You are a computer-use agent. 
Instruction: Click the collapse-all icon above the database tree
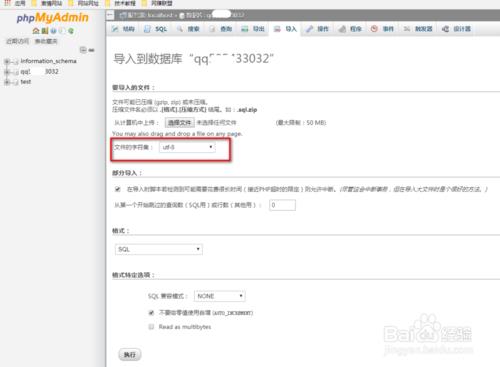click(83, 50)
